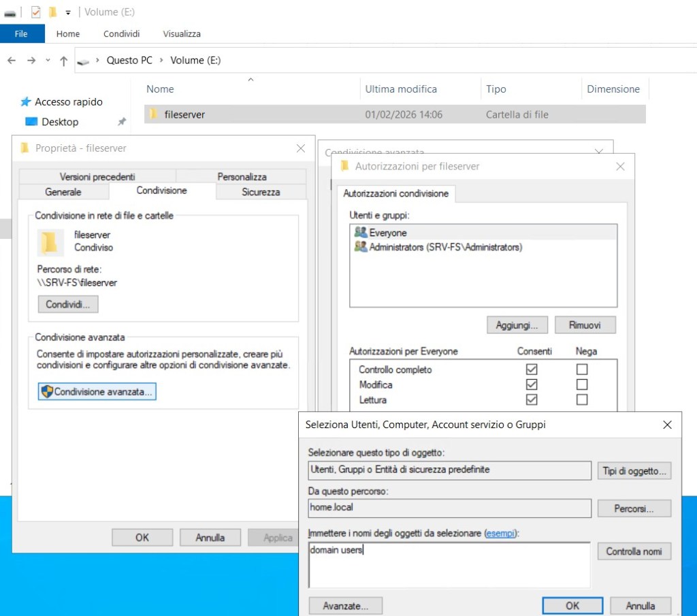This screenshot has height=616, width=697.
Task: Open the Visualizza ribbon tab
Action: 182,34
